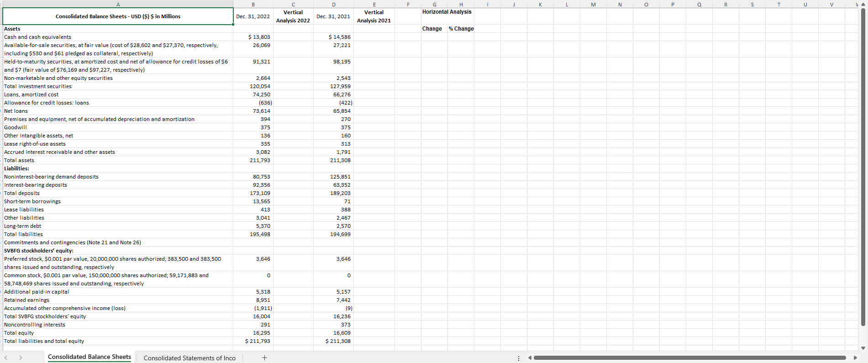This screenshot has height=363, width=868.
Task: Select Additional paid-in capital label
Action: point(118,292)
